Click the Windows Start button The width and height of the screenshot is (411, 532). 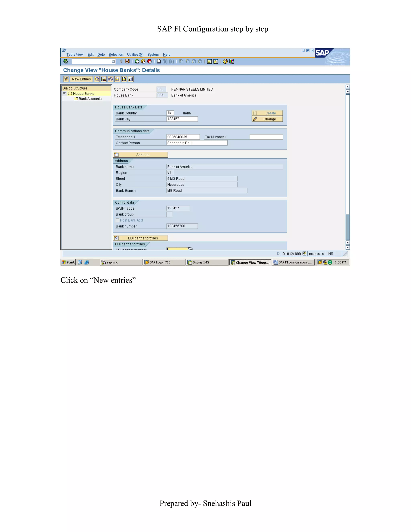[x=68, y=262]
